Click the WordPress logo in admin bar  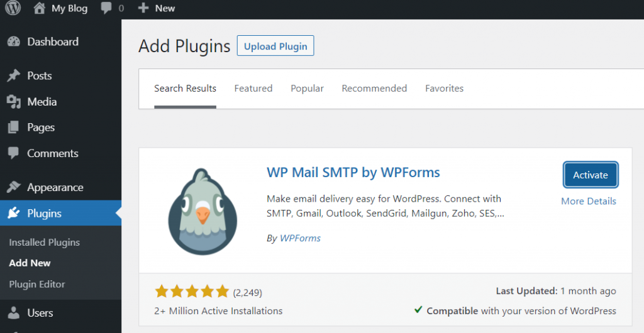[13, 8]
